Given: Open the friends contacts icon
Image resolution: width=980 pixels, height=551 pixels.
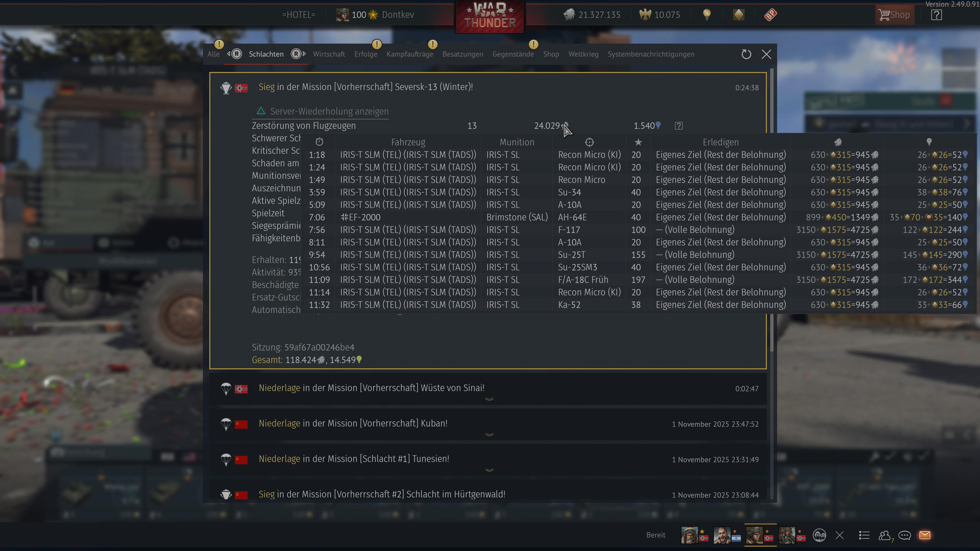Looking at the screenshot, I should [885, 535].
